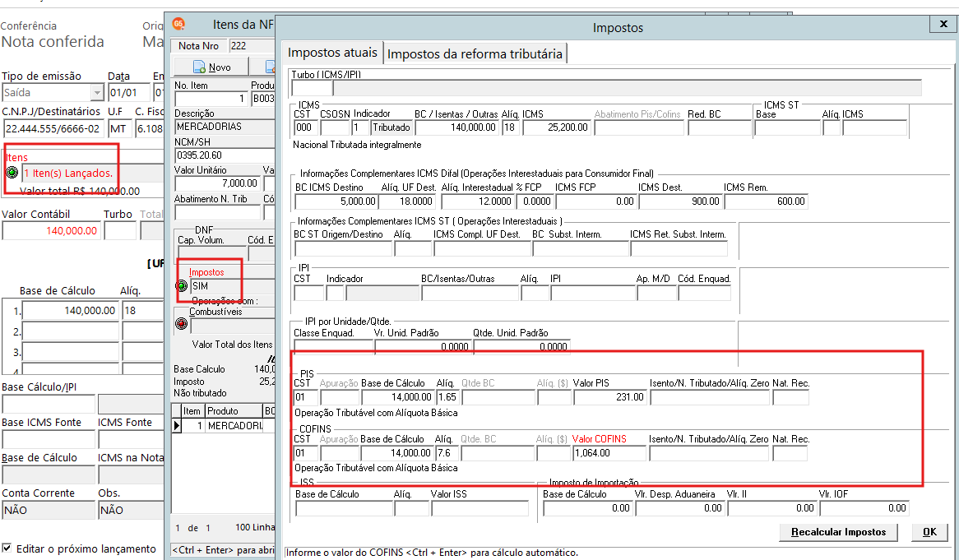Click the NCM/SH field
This screenshot has width=959, height=560.
(225, 155)
